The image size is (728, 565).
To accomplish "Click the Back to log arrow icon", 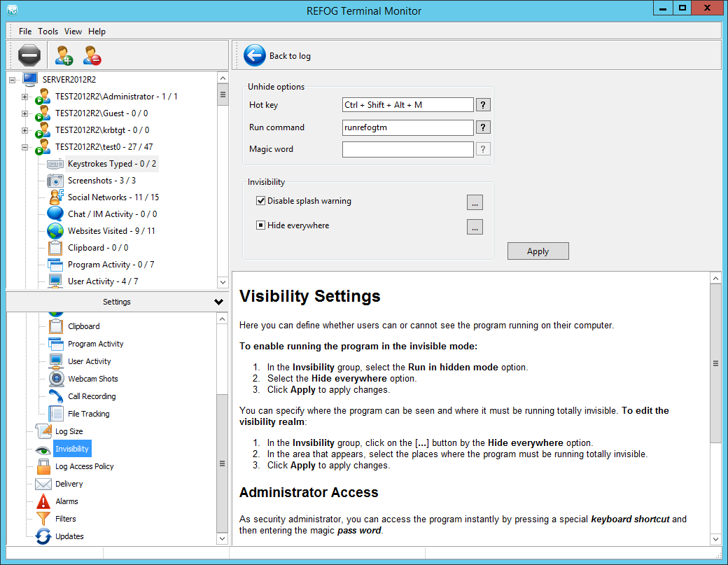I will click(255, 55).
